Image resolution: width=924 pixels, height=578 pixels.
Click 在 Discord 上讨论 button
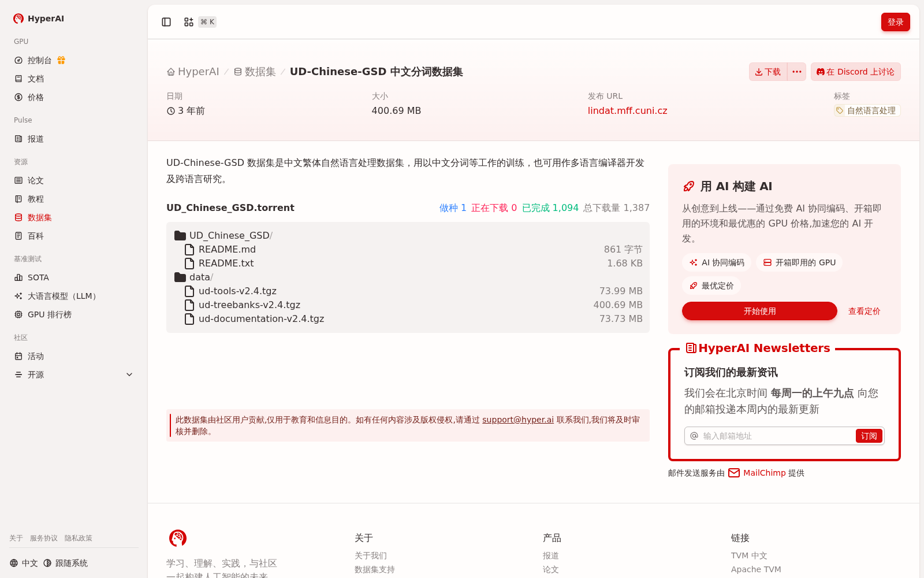[855, 72]
